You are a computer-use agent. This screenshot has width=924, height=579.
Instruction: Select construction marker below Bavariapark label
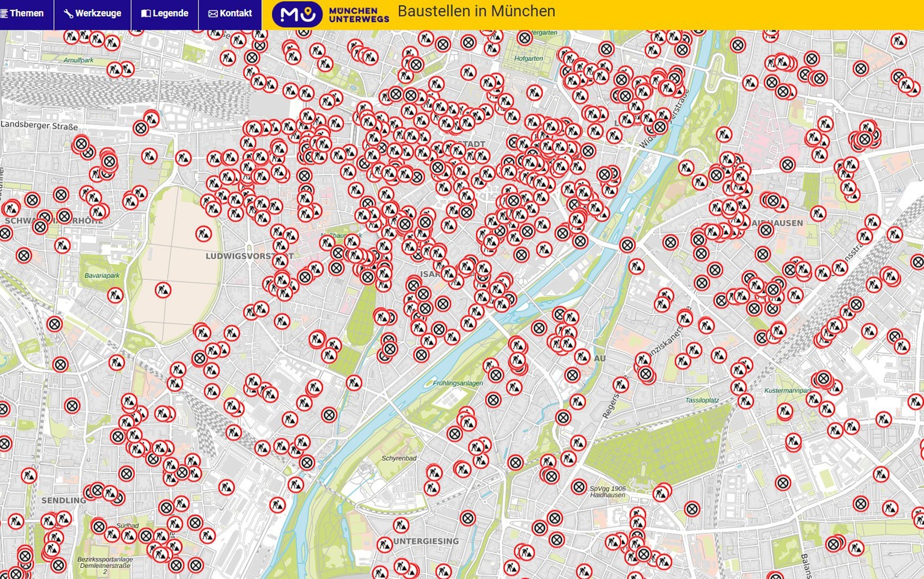[115, 295]
